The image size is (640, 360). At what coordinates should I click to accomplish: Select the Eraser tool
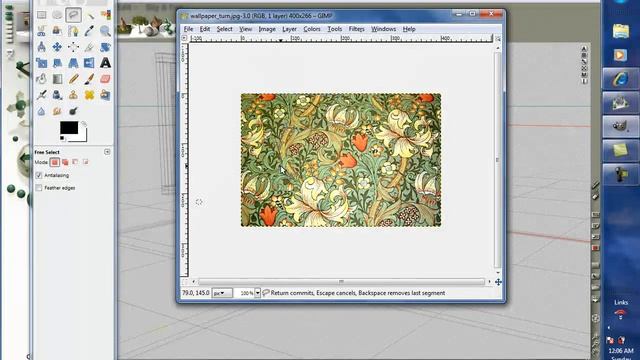[x=105, y=79]
